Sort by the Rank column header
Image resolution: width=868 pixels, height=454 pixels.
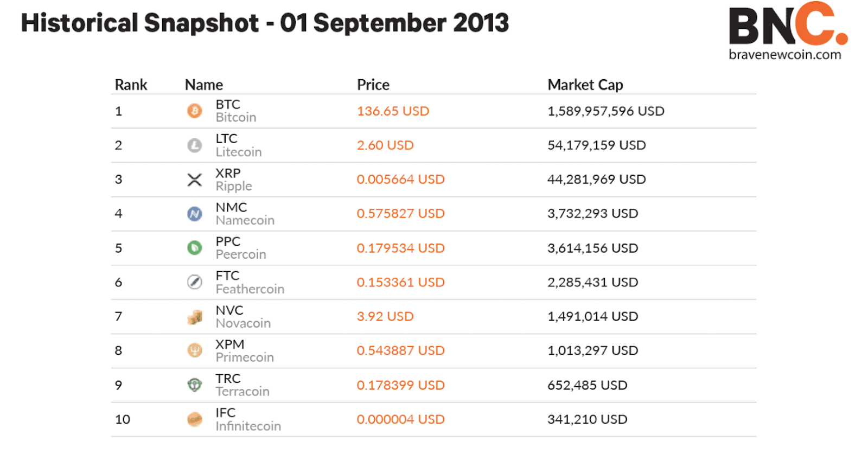tap(131, 85)
